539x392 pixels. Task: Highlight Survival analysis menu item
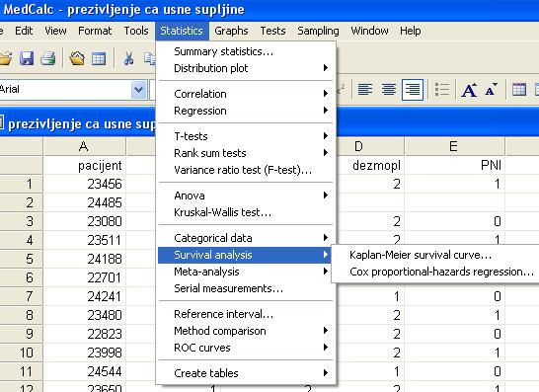coord(244,255)
